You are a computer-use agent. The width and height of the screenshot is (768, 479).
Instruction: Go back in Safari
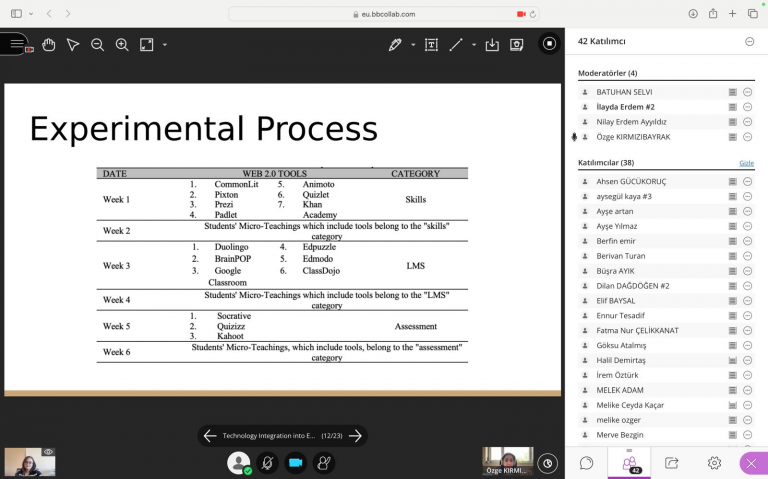click(x=49, y=14)
